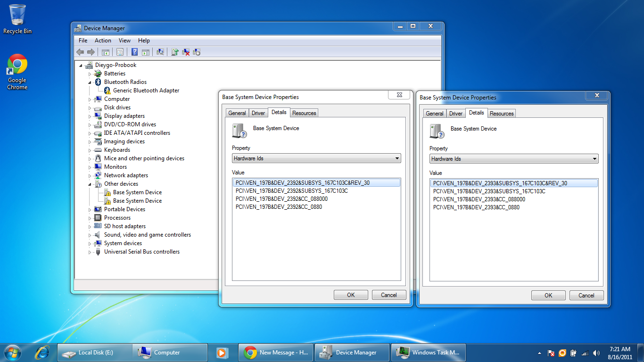Click the Show/Hide Console Tree toolbar icon

(106, 52)
